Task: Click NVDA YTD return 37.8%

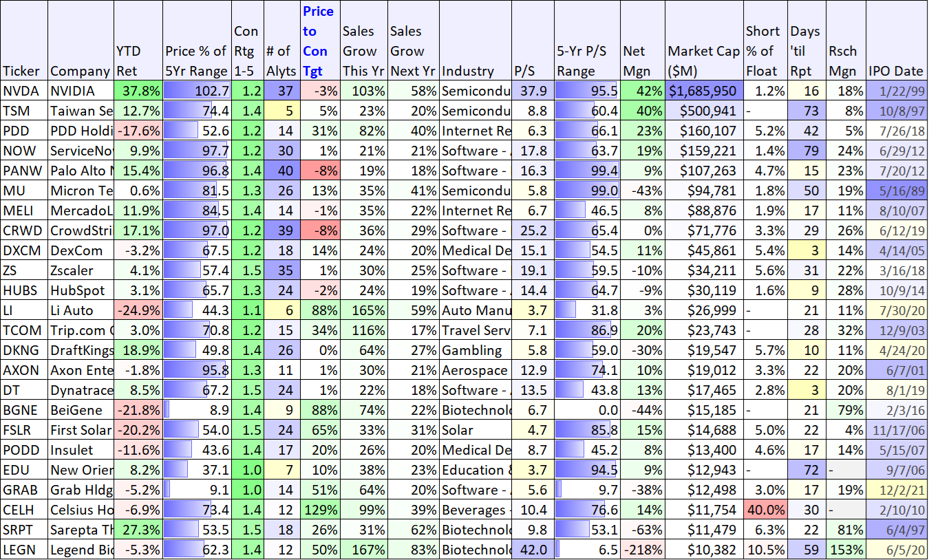Action: coord(138,91)
